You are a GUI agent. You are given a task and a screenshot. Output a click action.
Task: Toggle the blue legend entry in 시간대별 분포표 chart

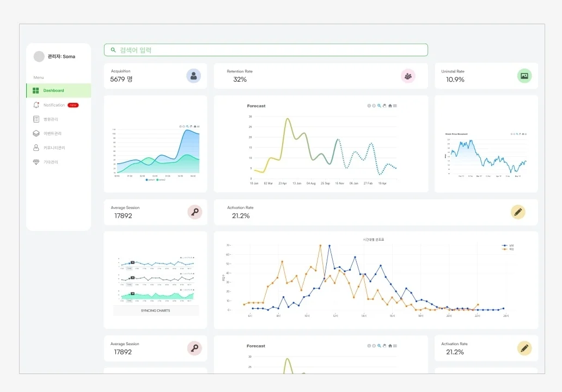pyautogui.click(x=508, y=246)
